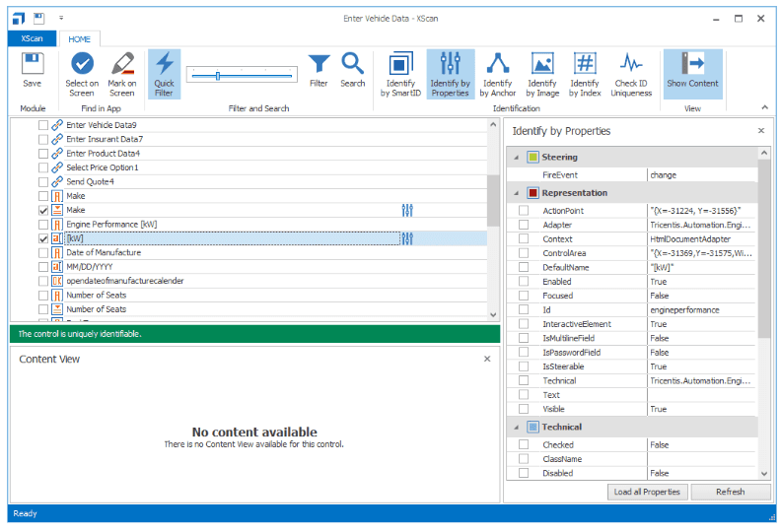Screen dimensions: 780x532
Task: Open the XScan tab
Action: pos(32,39)
